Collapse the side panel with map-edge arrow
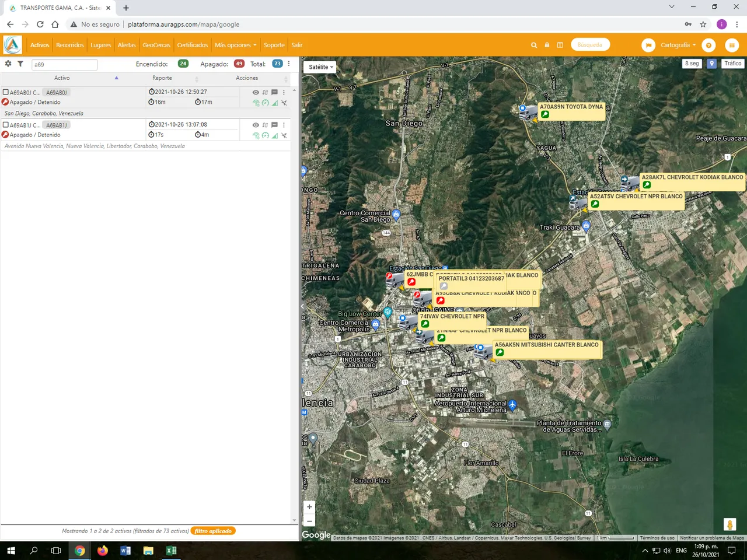The width and height of the screenshot is (747, 560). (302, 306)
